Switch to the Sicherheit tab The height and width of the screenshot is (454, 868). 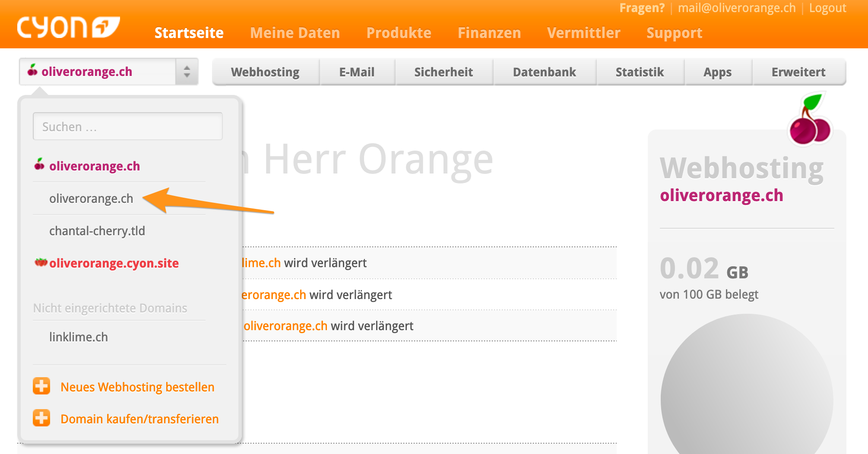point(444,72)
